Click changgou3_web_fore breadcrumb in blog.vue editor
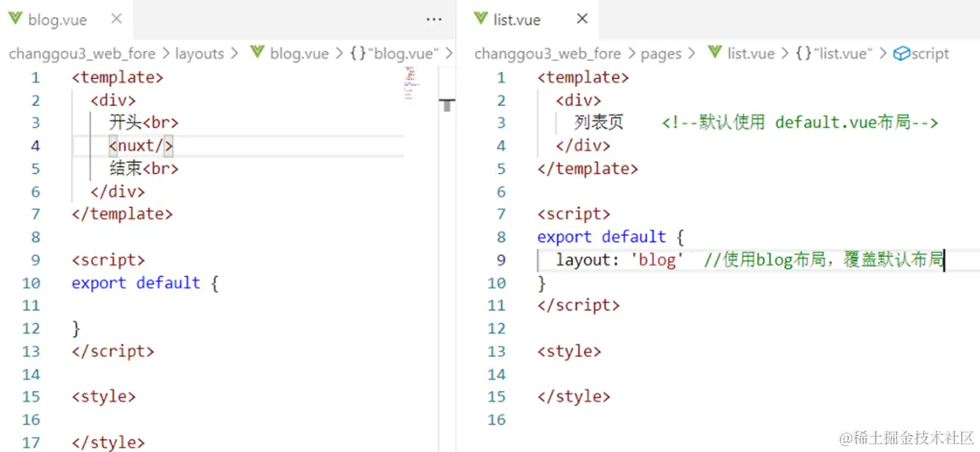The height and width of the screenshot is (452, 980). click(82, 53)
